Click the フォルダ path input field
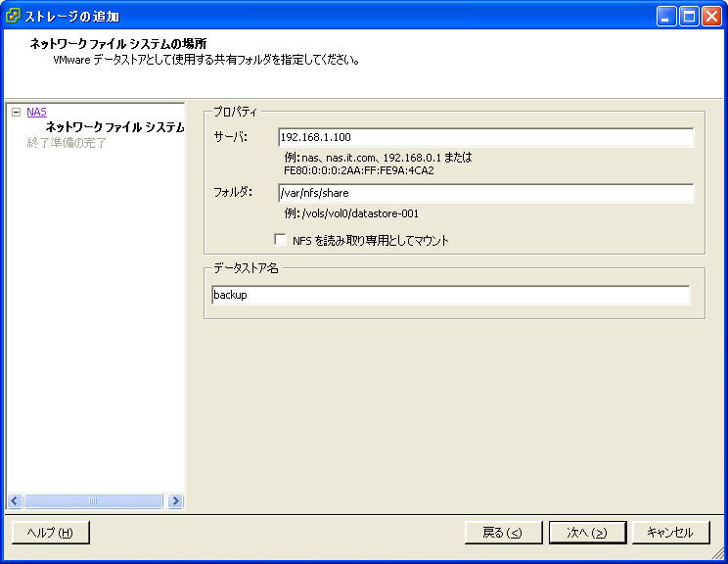The height and width of the screenshot is (564, 728). 485,193
